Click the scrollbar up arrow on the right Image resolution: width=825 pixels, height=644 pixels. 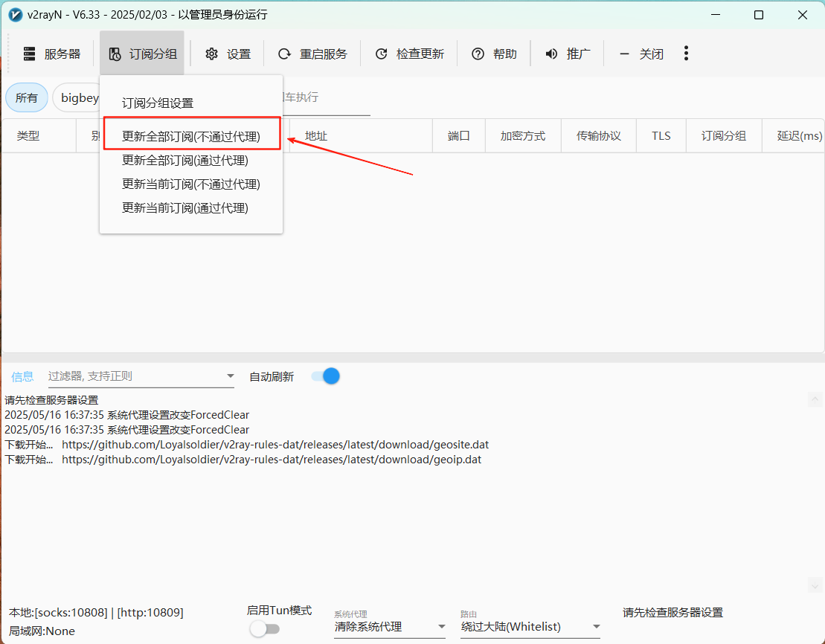point(815,399)
